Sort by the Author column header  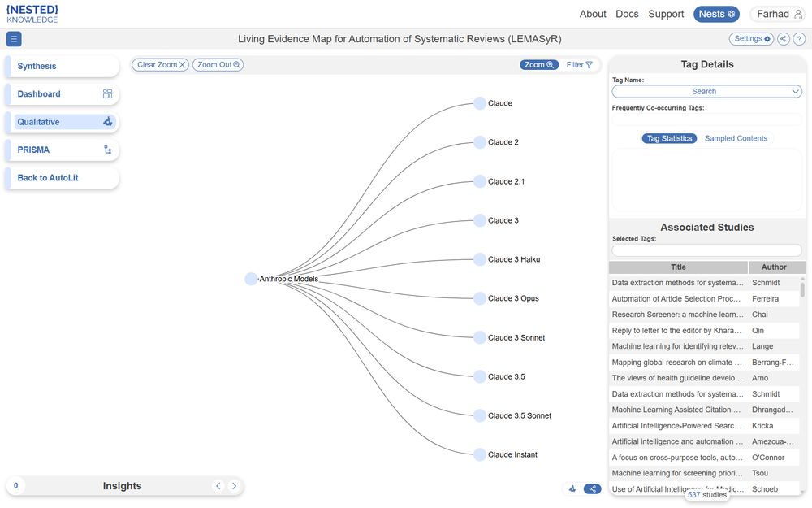coord(774,267)
